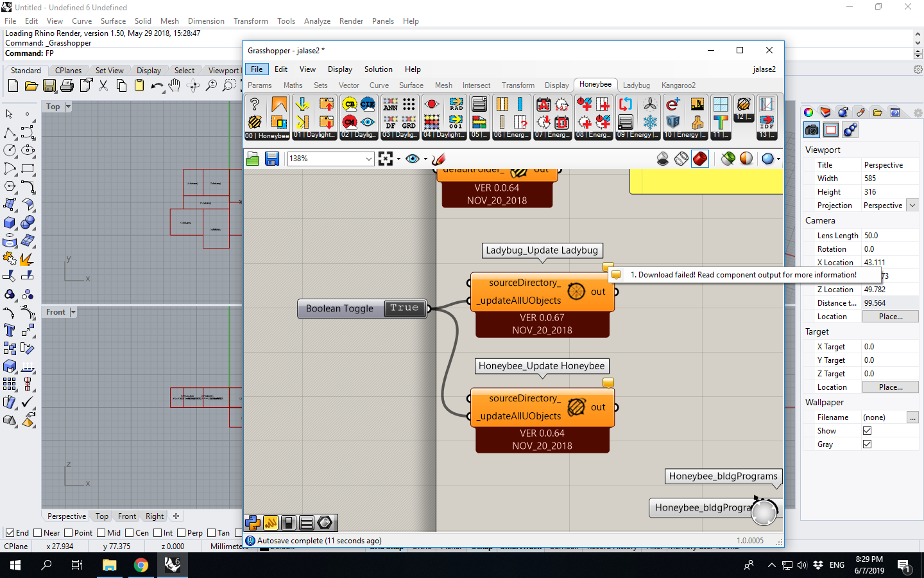Viewport: 924px width, 578px height.
Task: Click the Right viewport tab at bottom
Action: pos(155,516)
